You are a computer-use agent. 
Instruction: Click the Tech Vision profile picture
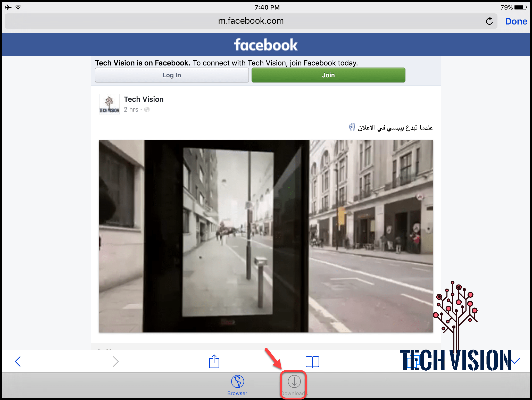pos(109,104)
